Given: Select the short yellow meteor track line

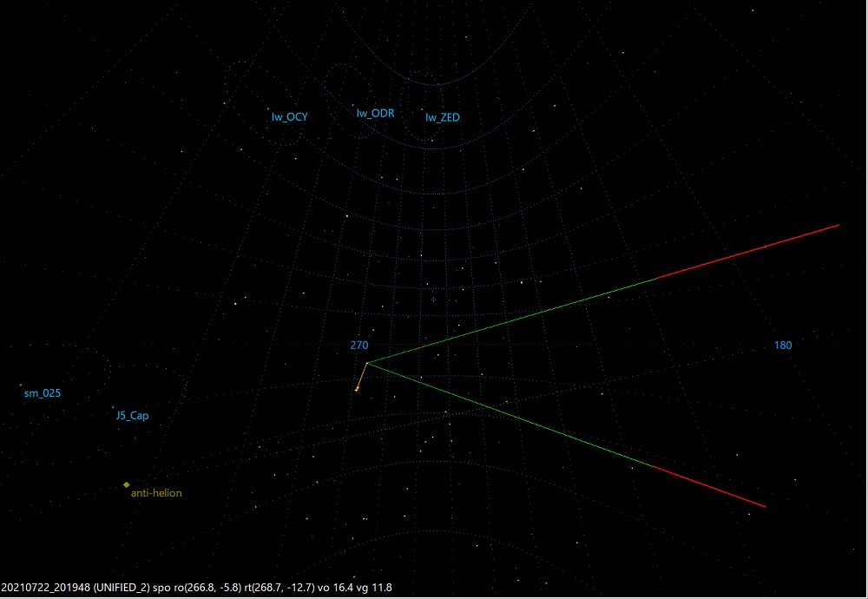Looking at the screenshot, I should pos(362,376).
